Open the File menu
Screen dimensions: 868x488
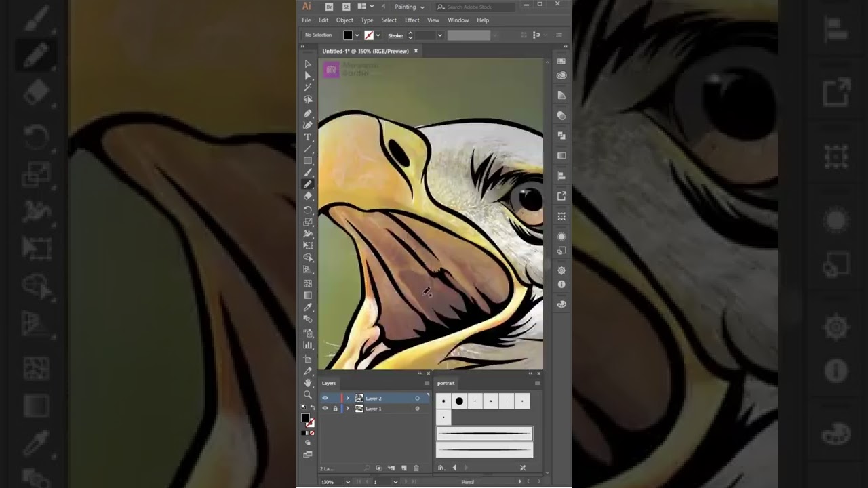(307, 20)
